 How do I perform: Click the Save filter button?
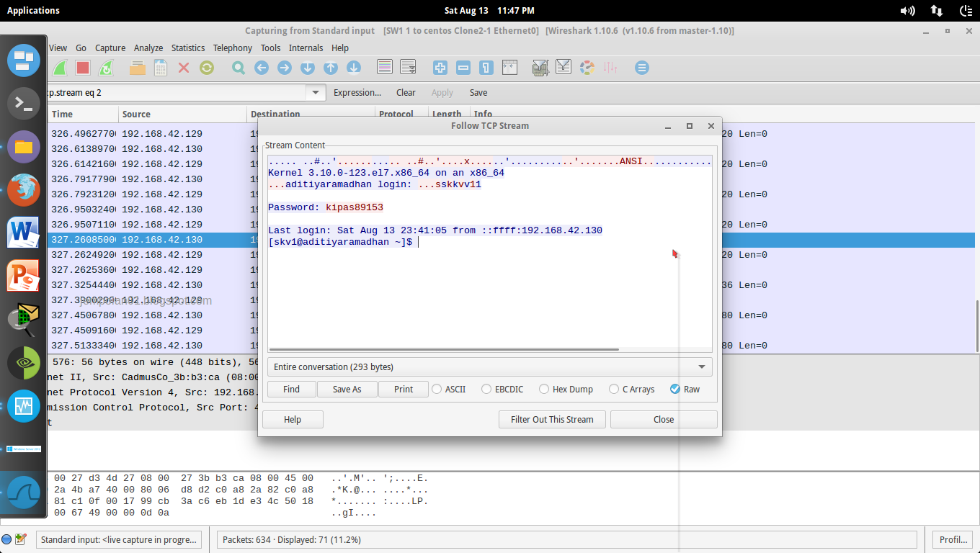coord(478,92)
